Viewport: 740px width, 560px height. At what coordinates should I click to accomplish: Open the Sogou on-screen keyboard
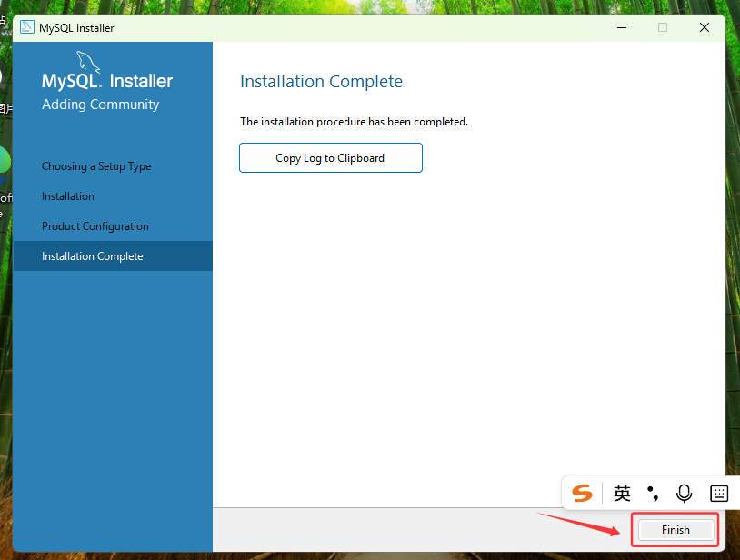[719, 493]
